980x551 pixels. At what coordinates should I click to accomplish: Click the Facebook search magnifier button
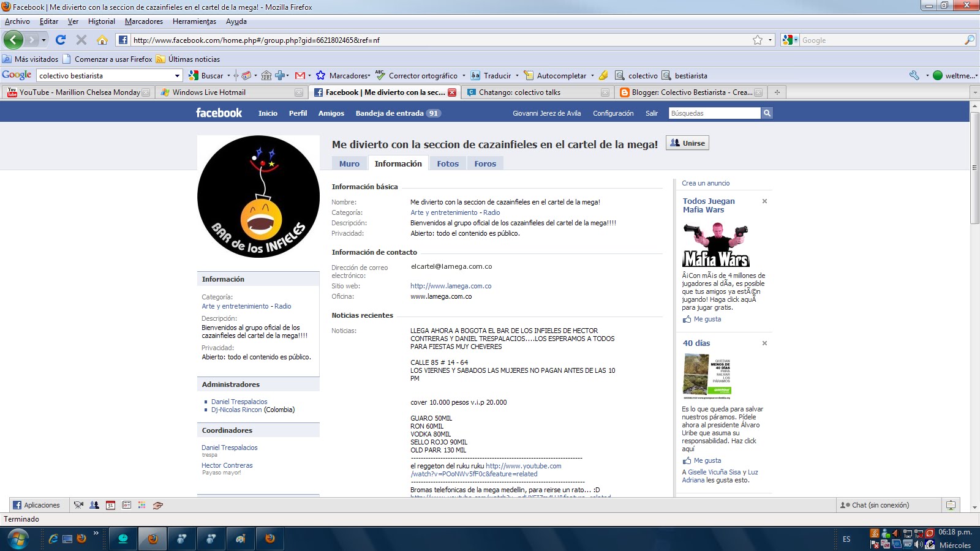pyautogui.click(x=767, y=113)
